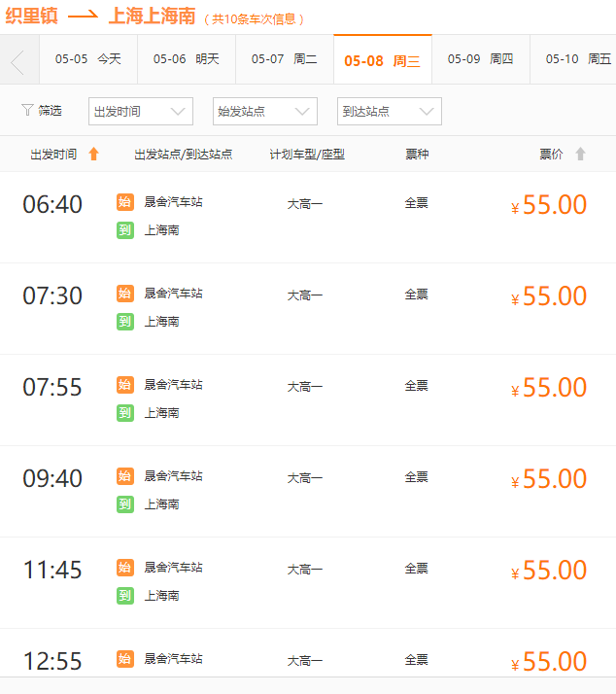Select the 05-08 周三 date tab

383,59
